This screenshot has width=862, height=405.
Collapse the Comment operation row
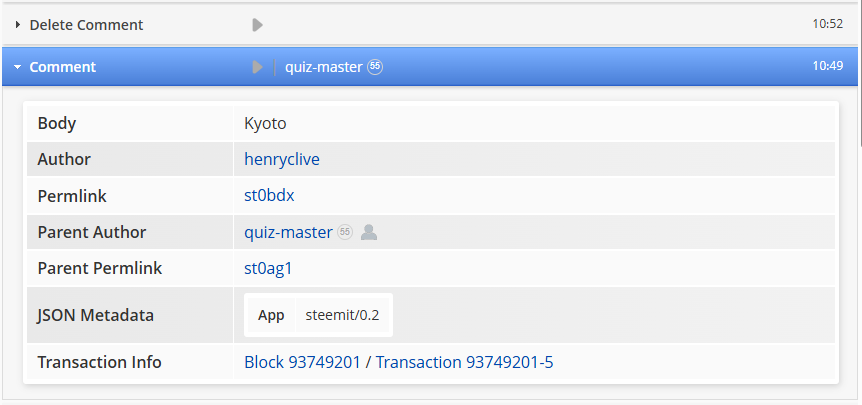click(18, 67)
